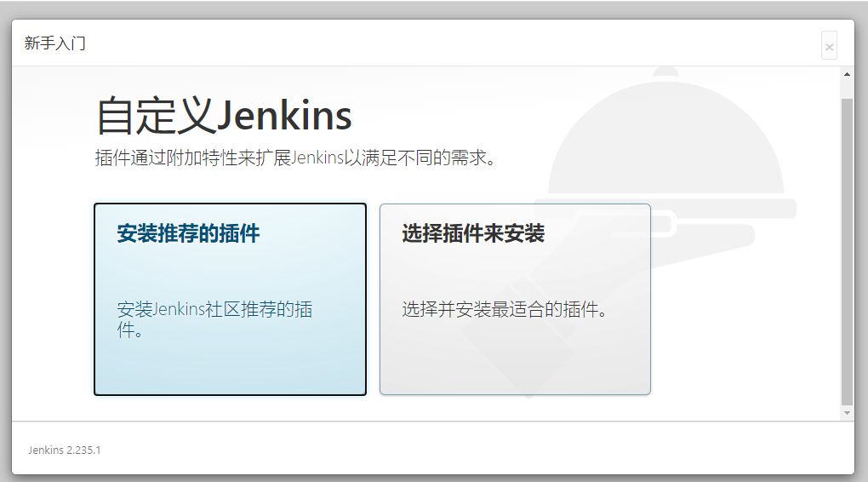Click the 新手入门 dialog title

pos(54,43)
